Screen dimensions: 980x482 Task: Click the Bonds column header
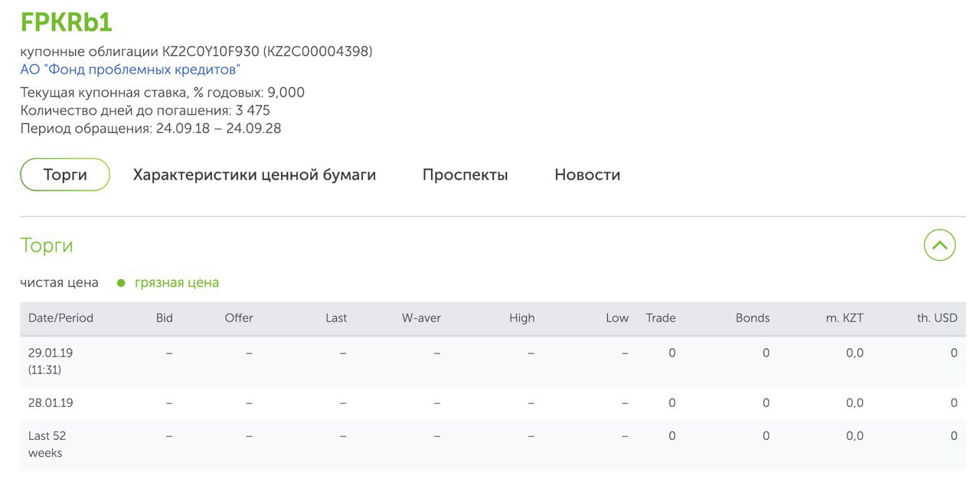point(753,318)
